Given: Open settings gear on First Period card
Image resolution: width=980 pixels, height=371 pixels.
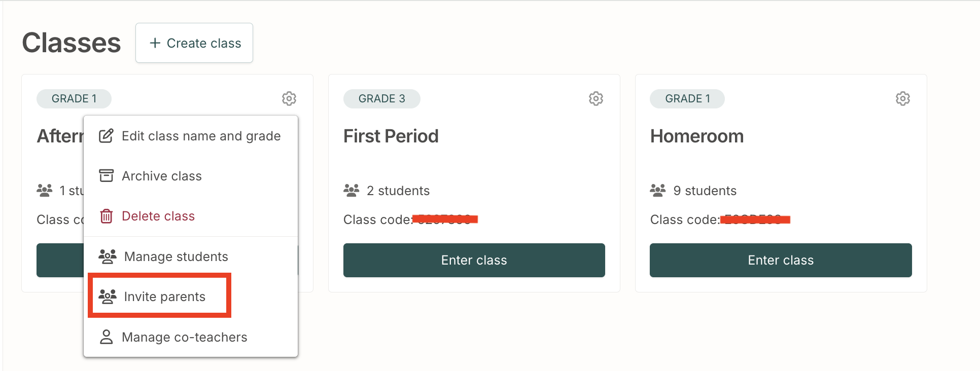Looking at the screenshot, I should point(596,98).
